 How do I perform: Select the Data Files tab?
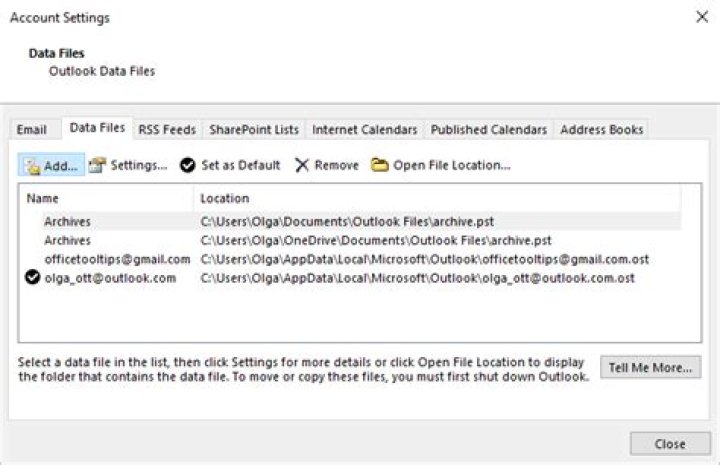pyautogui.click(x=97, y=128)
